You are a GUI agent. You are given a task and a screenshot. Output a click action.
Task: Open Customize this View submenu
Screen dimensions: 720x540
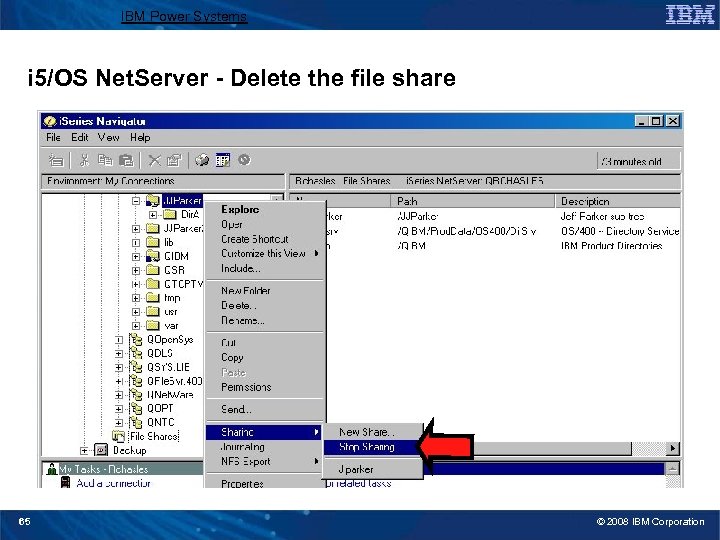coord(265,253)
